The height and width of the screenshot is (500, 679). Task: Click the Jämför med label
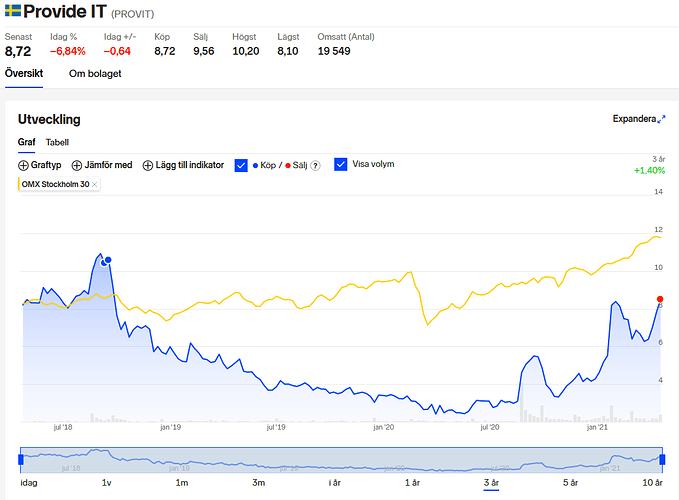pos(108,165)
